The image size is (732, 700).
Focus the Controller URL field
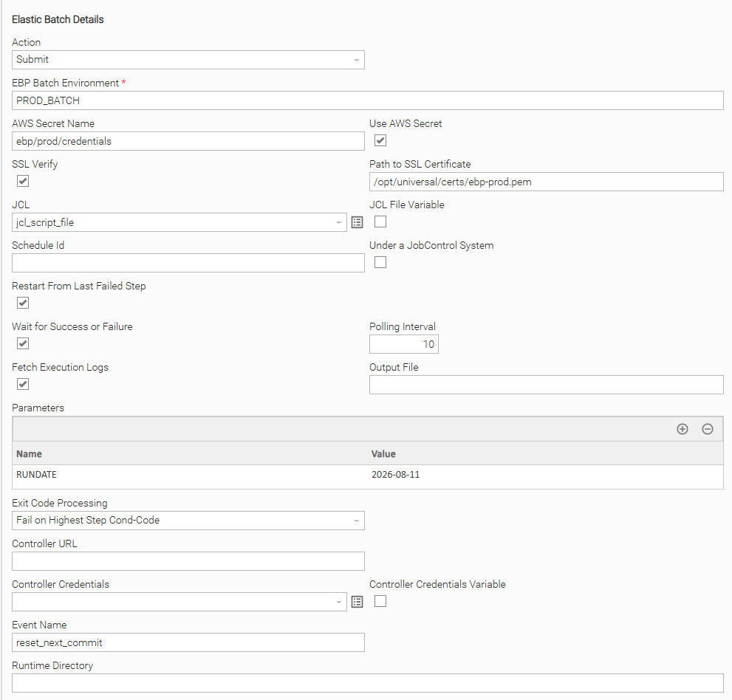pyautogui.click(x=188, y=561)
